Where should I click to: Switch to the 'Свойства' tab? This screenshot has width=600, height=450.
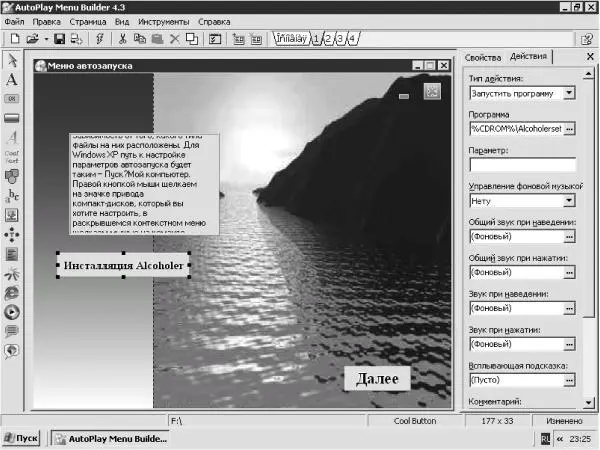[482, 58]
